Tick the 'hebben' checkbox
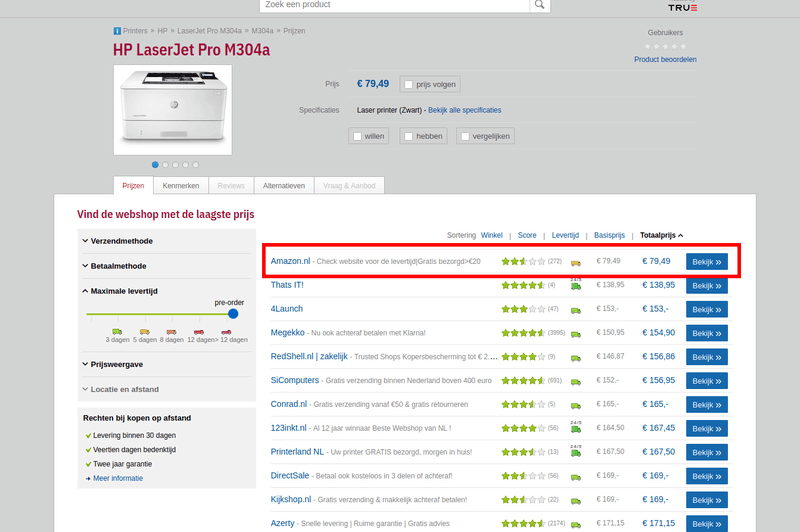 click(x=408, y=137)
